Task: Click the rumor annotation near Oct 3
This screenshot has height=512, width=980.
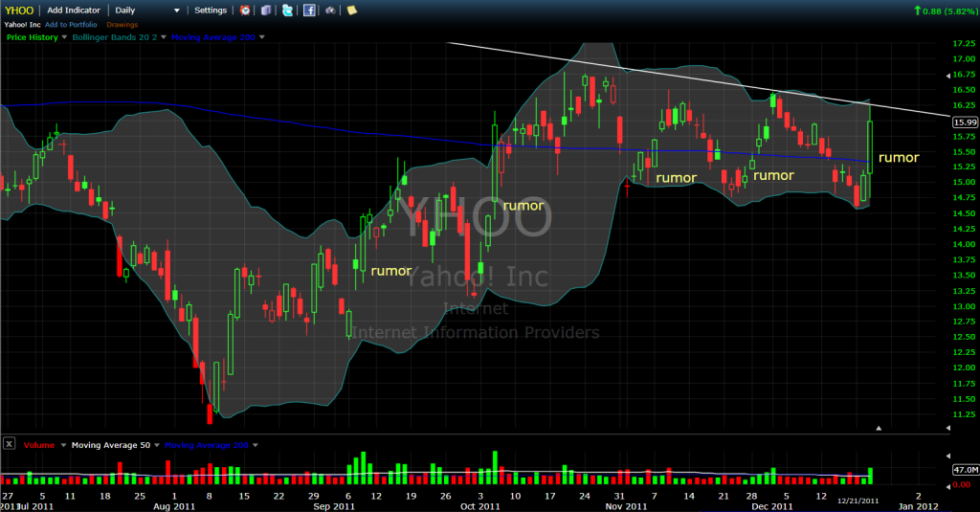Action: (523, 206)
